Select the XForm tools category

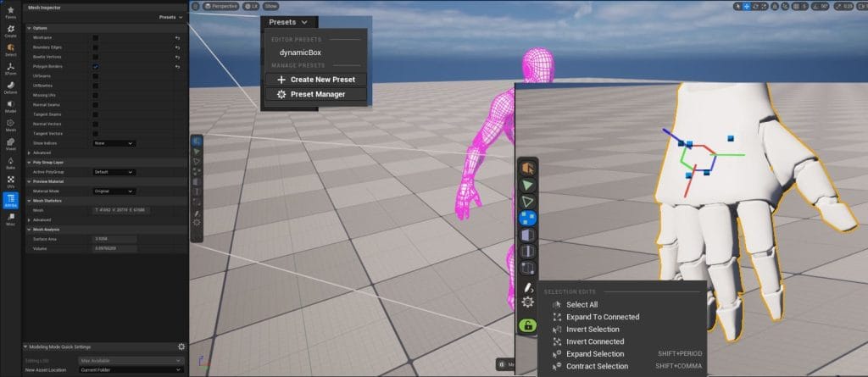point(10,69)
